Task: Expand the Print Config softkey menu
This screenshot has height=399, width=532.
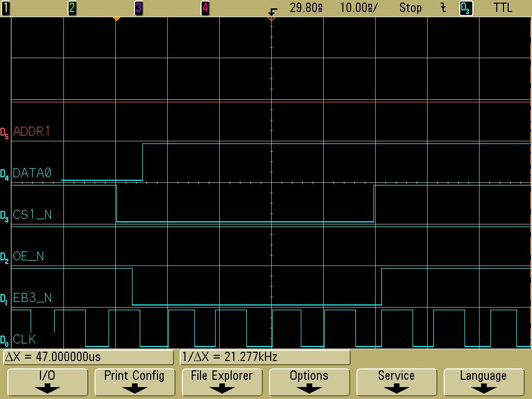Action: tap(134, 382)
